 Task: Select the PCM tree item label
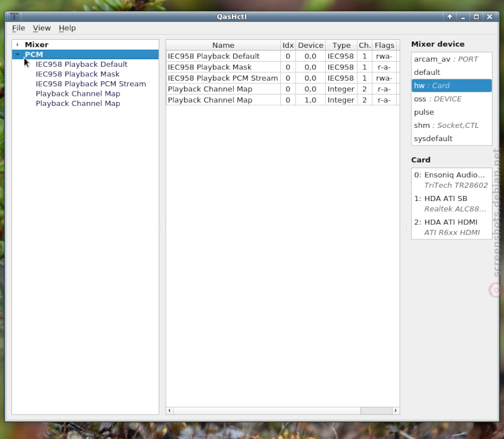[x=34, y=54]
